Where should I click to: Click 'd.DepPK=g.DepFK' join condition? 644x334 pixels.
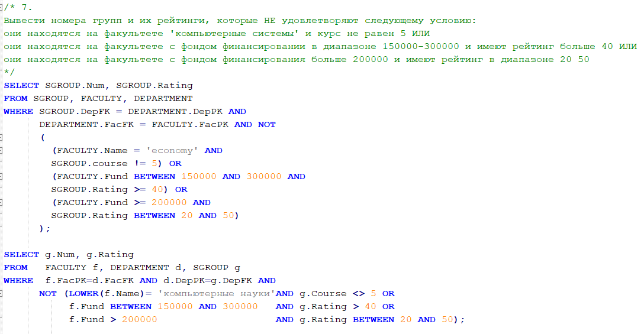point(207,281)
